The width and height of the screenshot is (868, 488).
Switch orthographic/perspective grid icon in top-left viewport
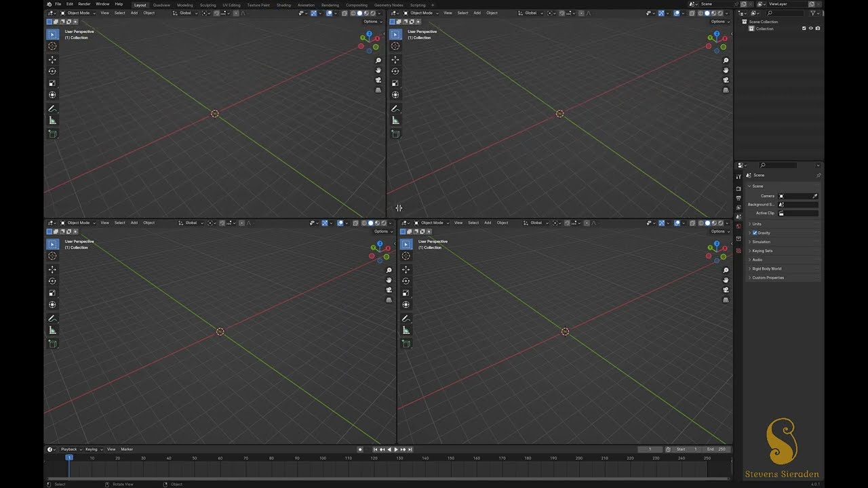coord(378,89)
